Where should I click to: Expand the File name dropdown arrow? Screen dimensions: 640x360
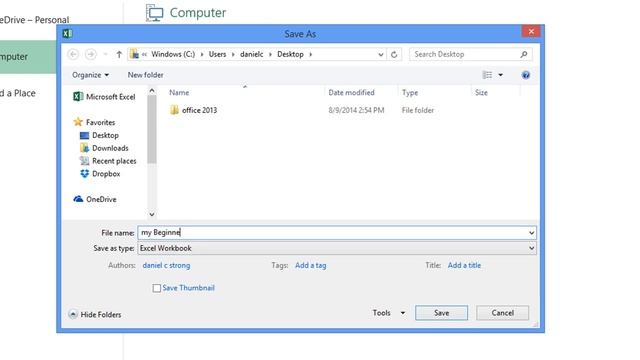[x=531, y=233]
